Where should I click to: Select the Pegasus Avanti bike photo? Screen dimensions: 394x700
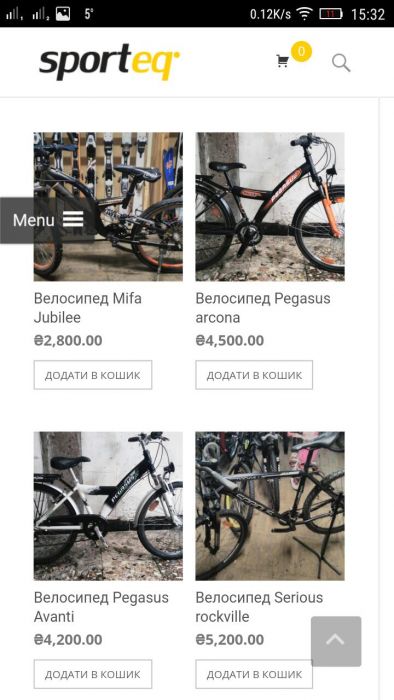(x=108, y=506)
